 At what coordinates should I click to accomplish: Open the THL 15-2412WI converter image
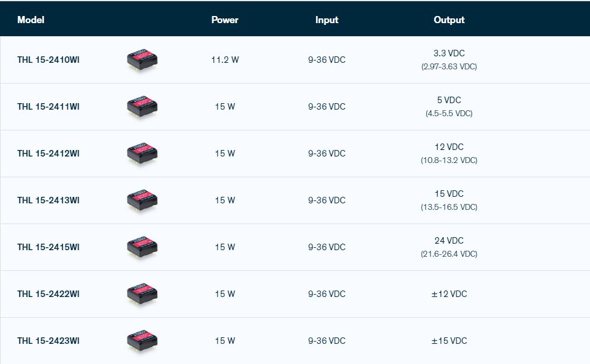tap(142, 154)
